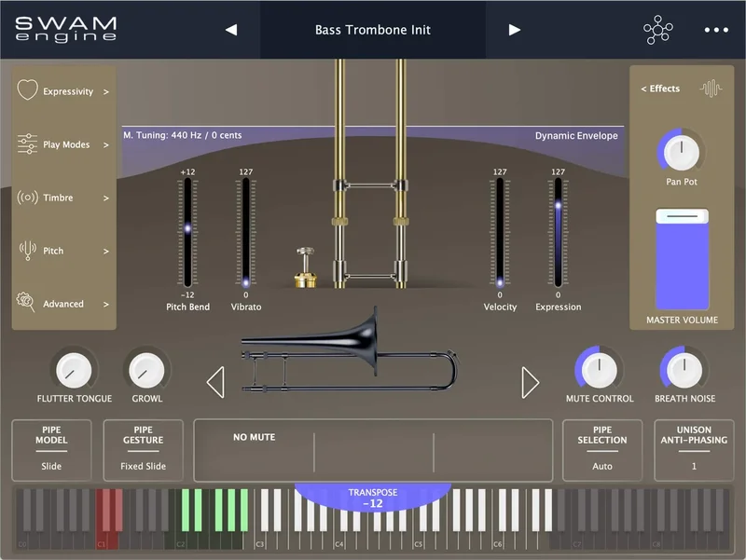Screen dimensions: 746x560
Task: Open the molecule-shaped network icon in header
Action: click(658, 30)
